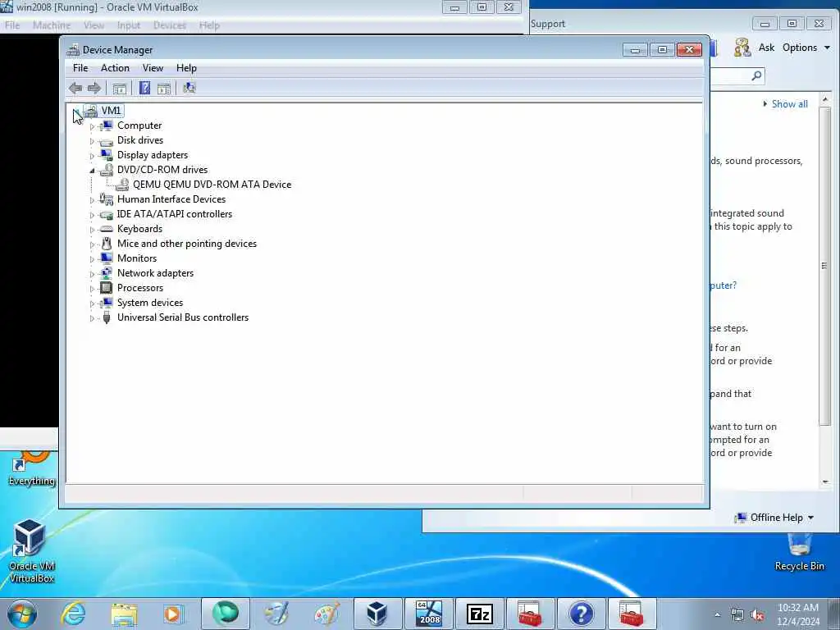Click the Forward arrow in Device Manager toolbar
Screen dimensions: 840x630
pyautogui.click(x=94, y=88)
